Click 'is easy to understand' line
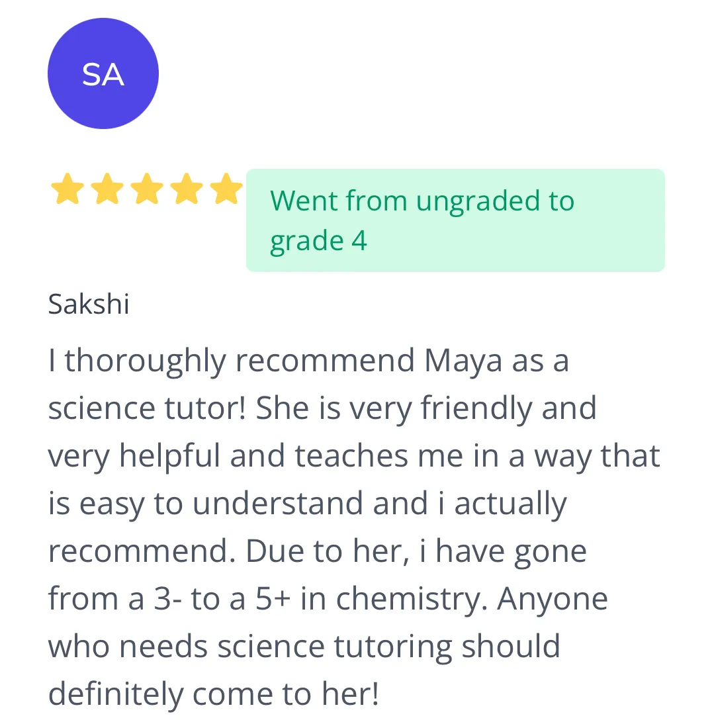This screenshot has width=712, height=728. [x=206, y=504]
